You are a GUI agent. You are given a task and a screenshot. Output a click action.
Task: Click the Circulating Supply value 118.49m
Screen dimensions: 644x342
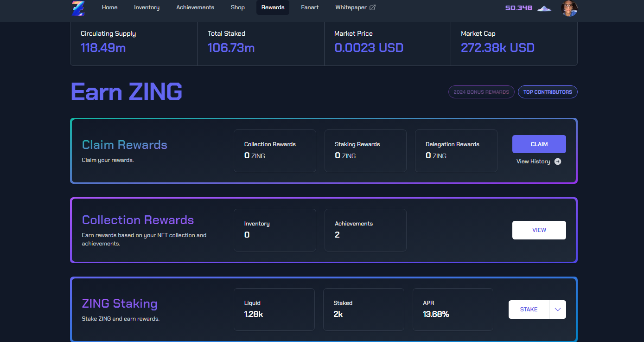pyautogui.click(x=103, y=48)
